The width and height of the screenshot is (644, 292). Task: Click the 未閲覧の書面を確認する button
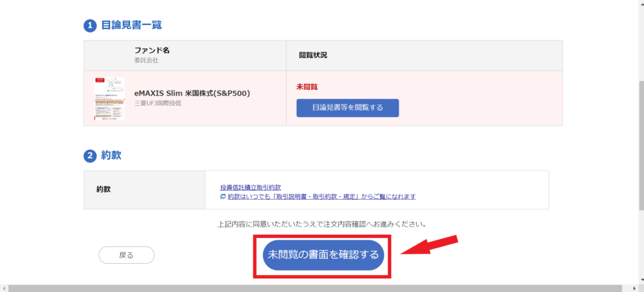tap(323, 255)
